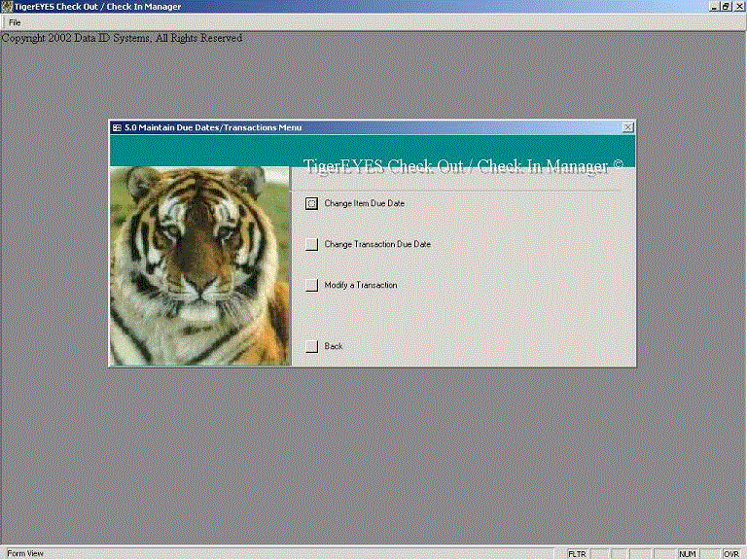Click the TigerEYES app icon in title bar
The height and width of the screenshot is (560, 747).
coord(6,7)
